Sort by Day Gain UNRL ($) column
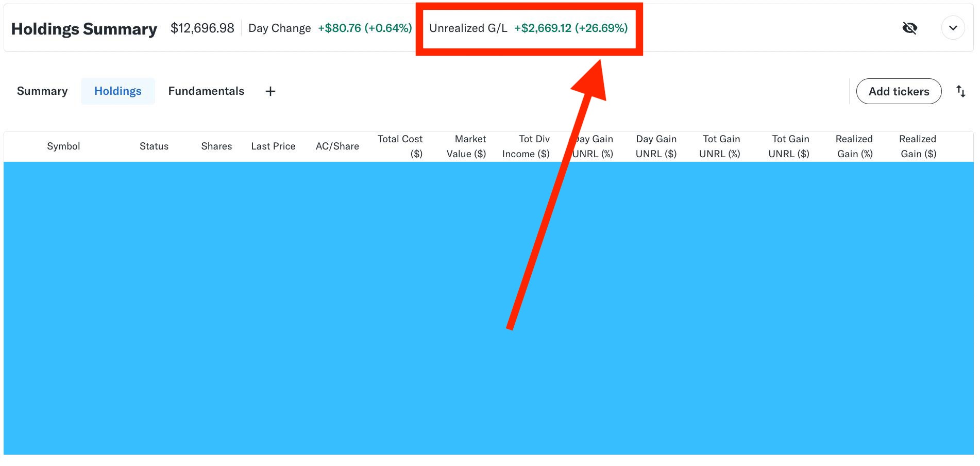Screen dimensions: 980x466 (x=656, y=146)
